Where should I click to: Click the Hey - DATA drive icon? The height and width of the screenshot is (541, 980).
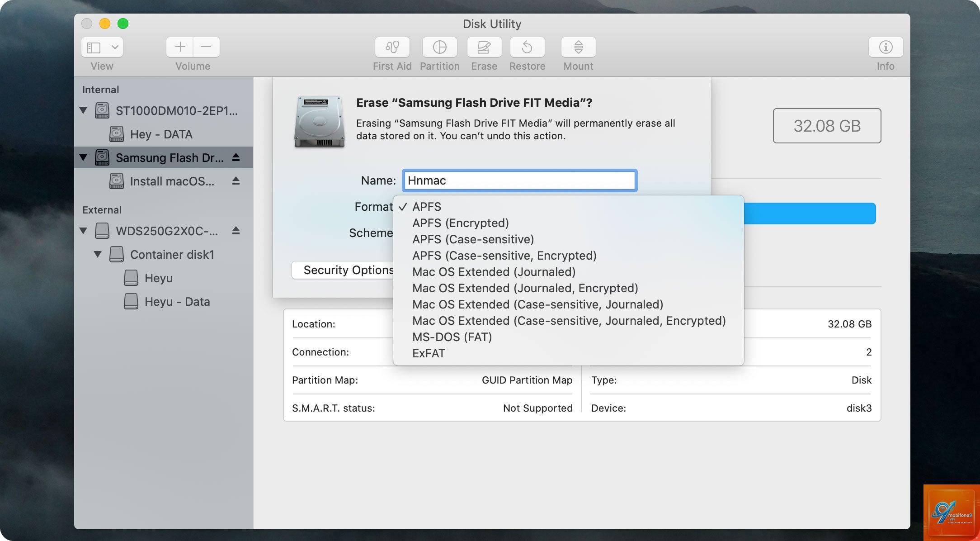[117, 134]
